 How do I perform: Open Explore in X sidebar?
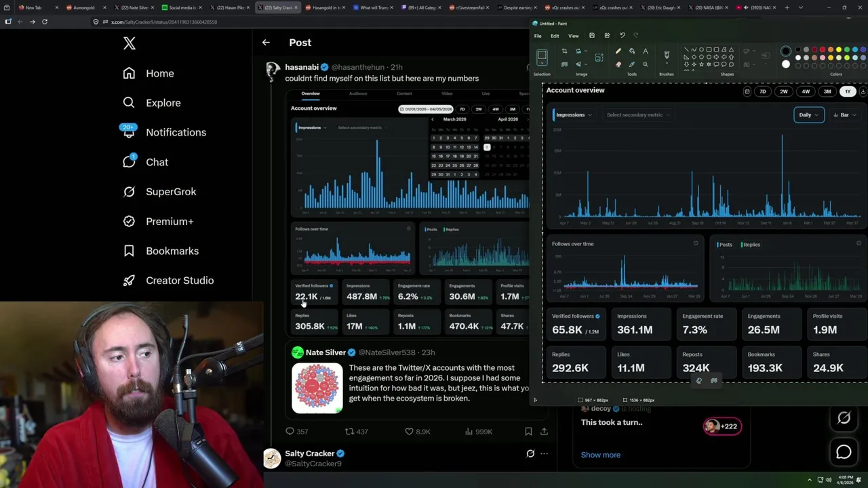152,103
